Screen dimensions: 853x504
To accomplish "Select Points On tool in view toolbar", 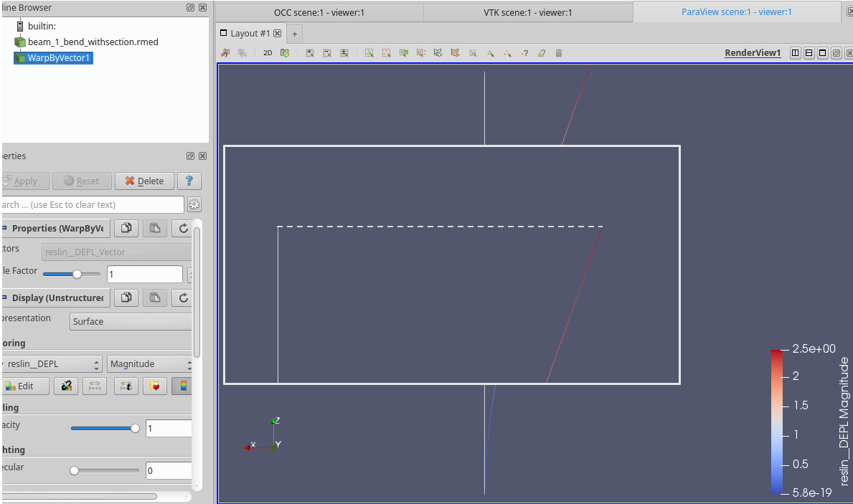I will coord(386,53).
